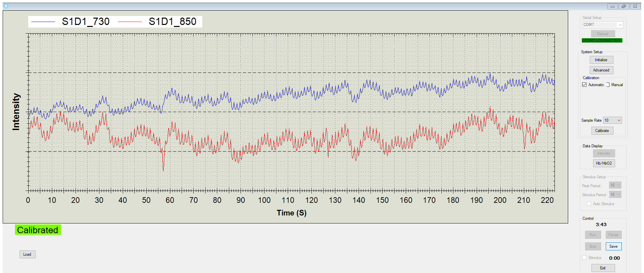The height and width of the screenshot is (273, 644).
Task: Open the Stimulus Period dropdown
Action: [615, 195]
